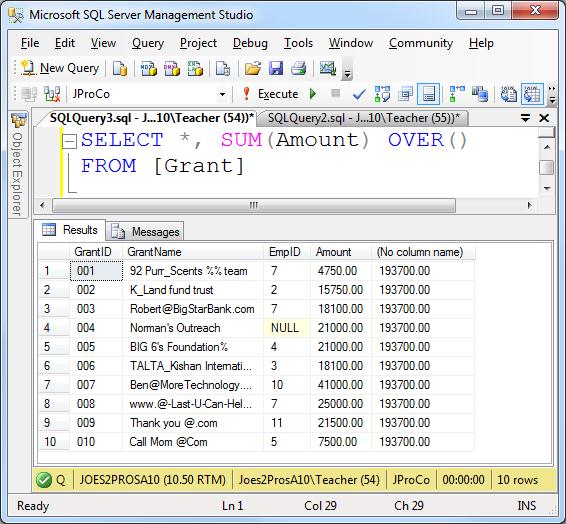The image size is (566, 524).
Task: Toggle Include Client Statistics icon
Action: [x=480, y=94]
